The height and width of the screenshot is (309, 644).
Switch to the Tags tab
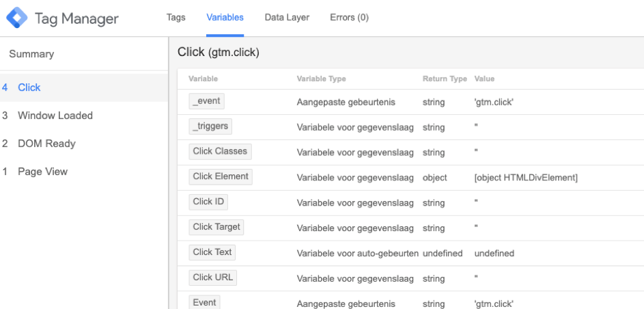pyautogui.click(x=176, y=18)
